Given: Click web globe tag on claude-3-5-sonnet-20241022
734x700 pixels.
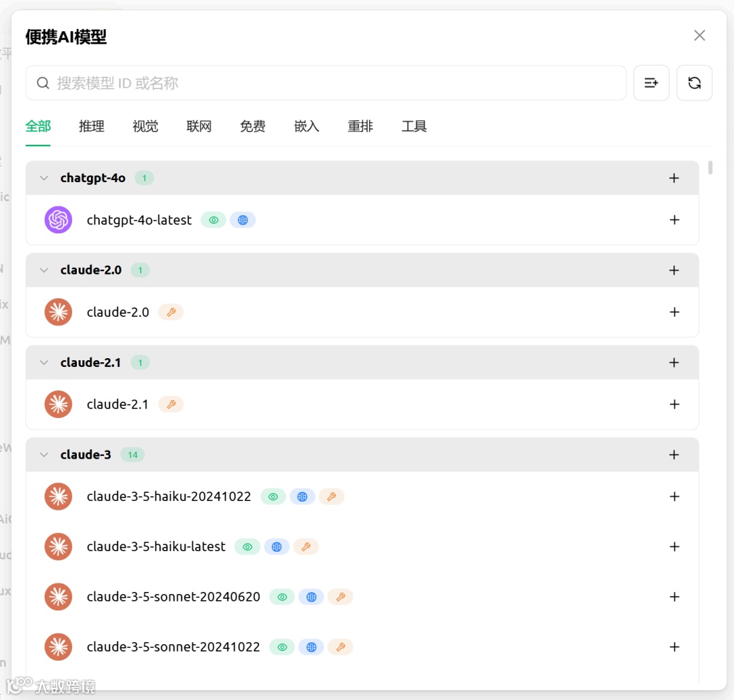Looking at the screenshot, I should pos(311,646).
